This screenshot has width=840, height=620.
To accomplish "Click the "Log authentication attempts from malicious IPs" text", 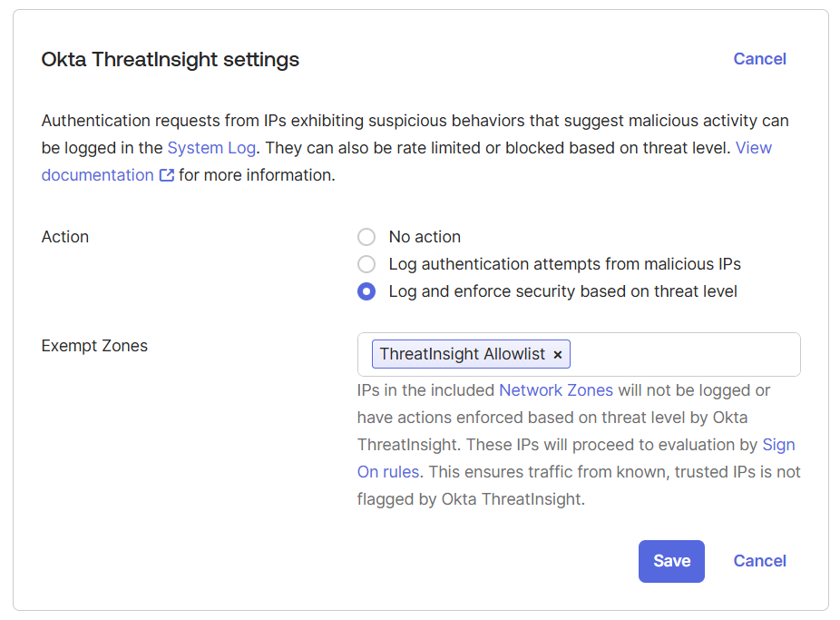I will [x=564, y=264].
